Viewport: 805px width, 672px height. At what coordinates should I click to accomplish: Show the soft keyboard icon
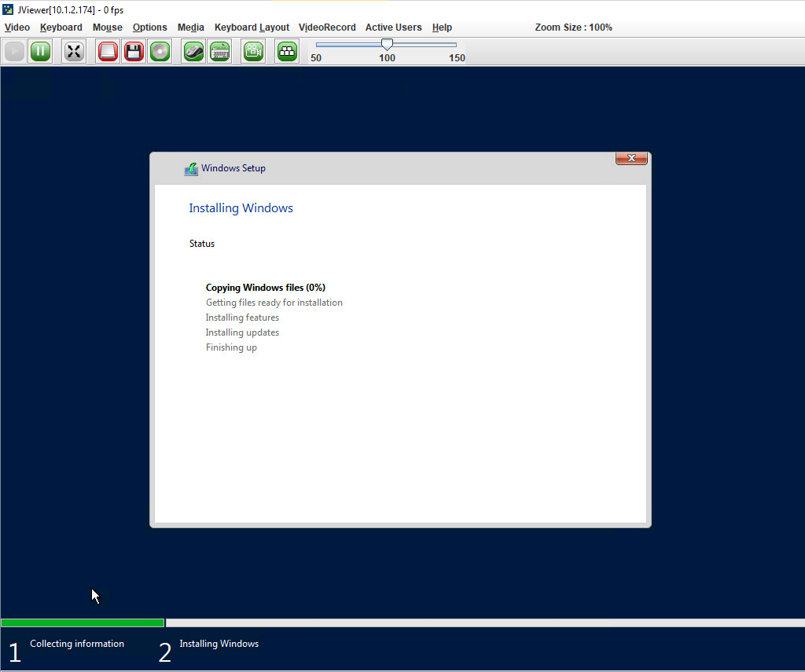tap(220, 51)
